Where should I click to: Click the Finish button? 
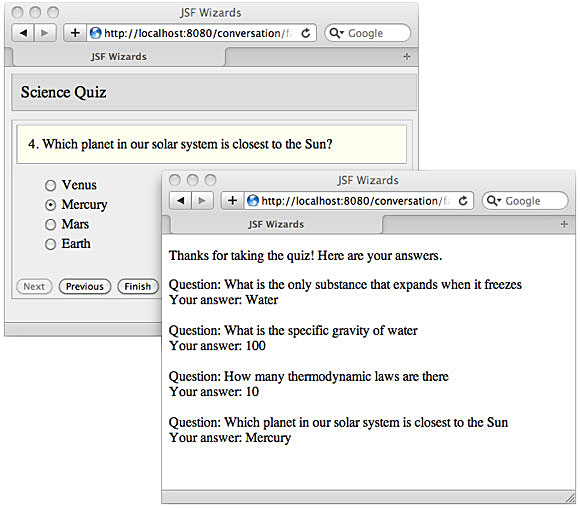click(x=138, y=286)
